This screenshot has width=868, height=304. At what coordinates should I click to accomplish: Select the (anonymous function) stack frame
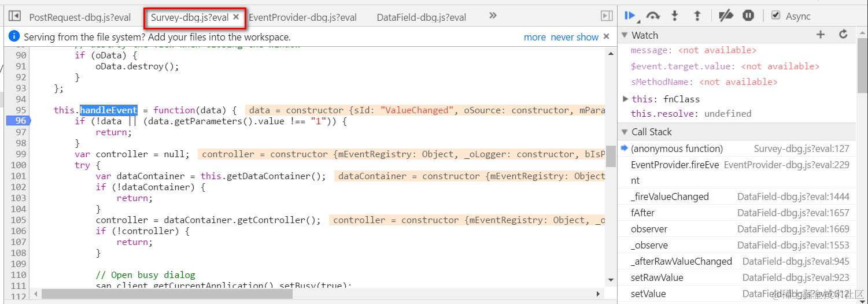coord(736,149)
